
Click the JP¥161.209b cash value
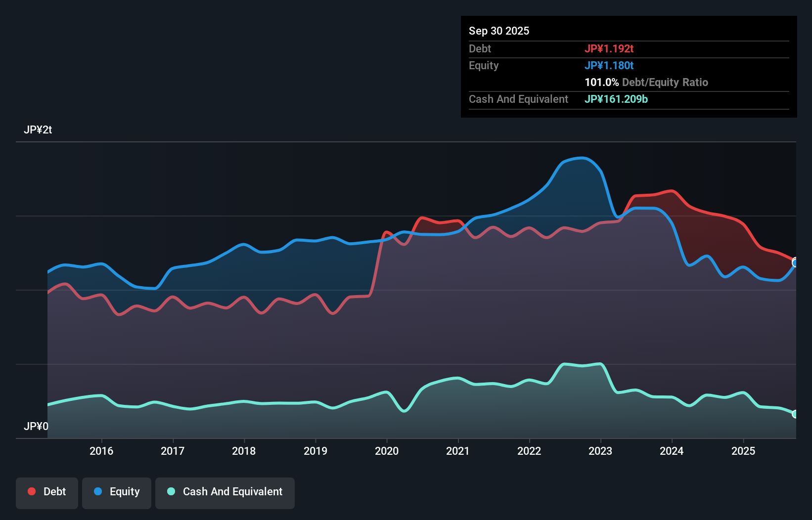616,99
